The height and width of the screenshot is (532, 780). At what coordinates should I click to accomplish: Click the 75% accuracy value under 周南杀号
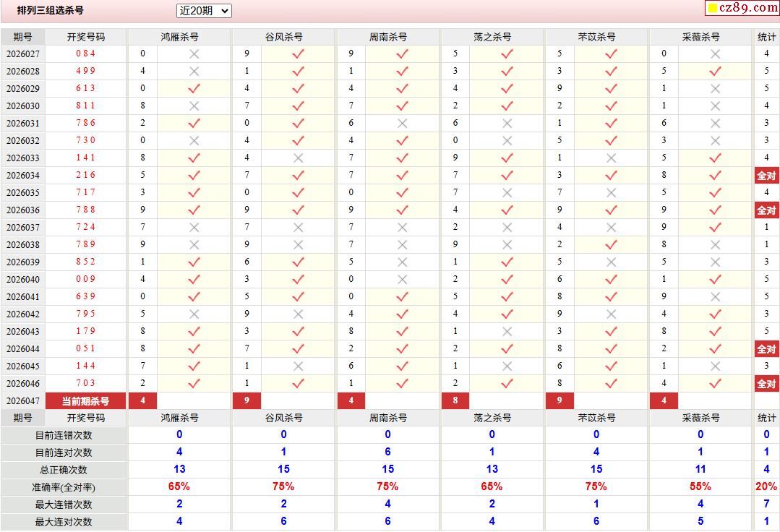tap(387, 487)
